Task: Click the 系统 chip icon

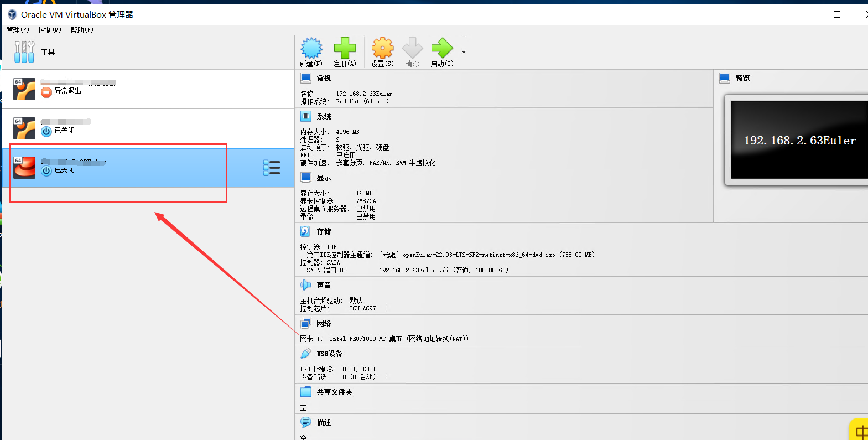Action: point(306,116)
